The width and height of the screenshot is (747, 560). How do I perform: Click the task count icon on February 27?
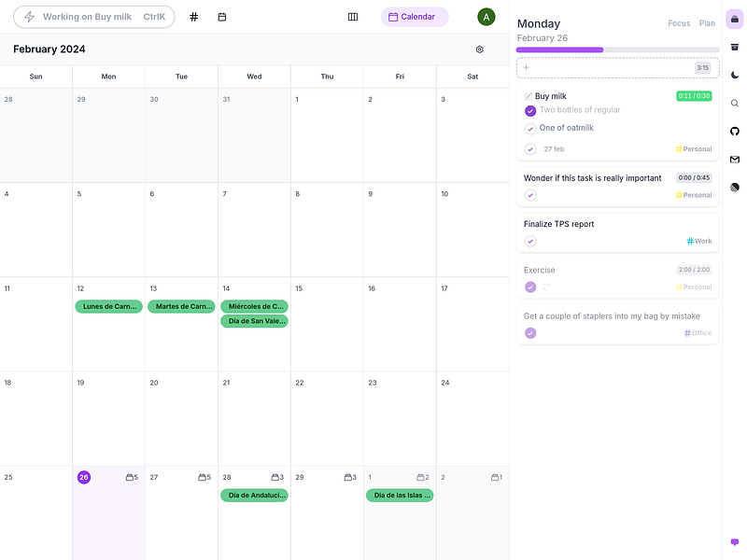204,477
